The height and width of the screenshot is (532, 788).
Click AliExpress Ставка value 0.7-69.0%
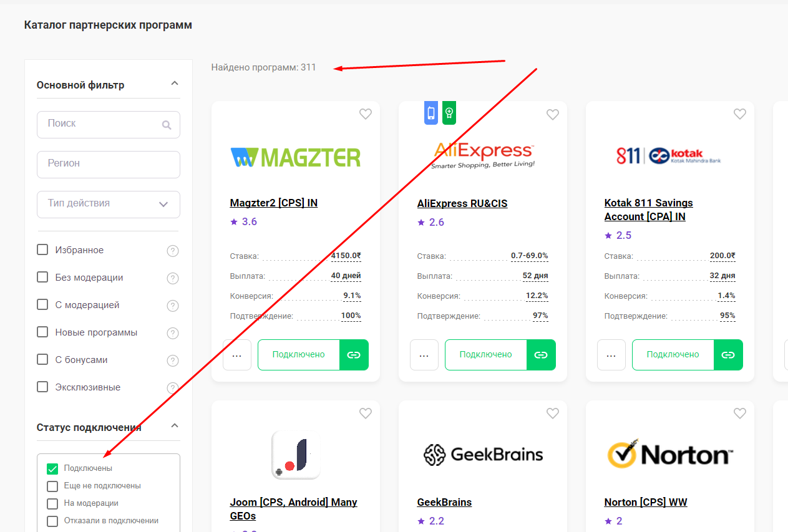530,256
